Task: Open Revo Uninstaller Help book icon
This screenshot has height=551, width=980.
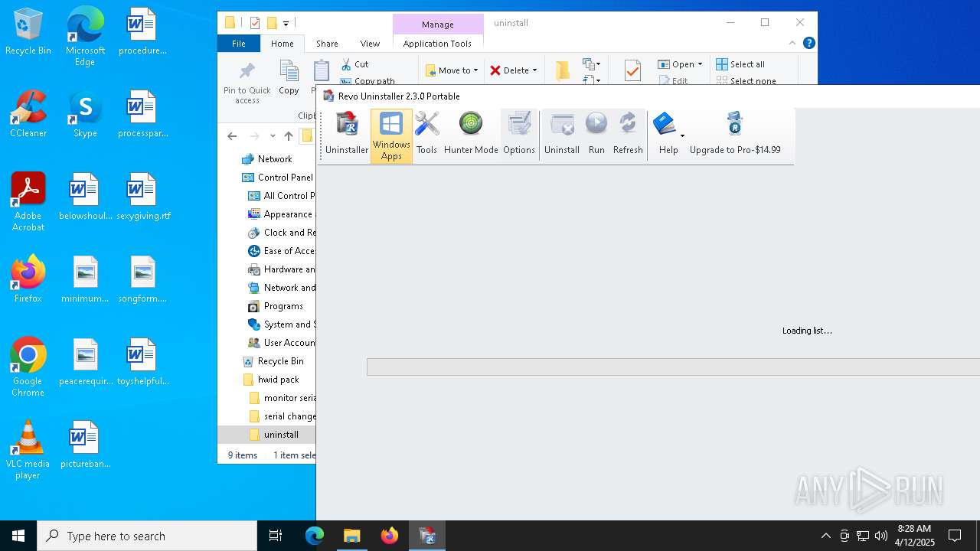Action: [x=665, y=124]
